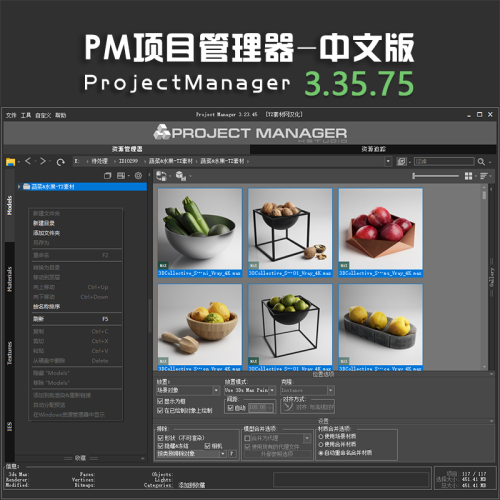Click the sort order icon
Screen dimensions: 500x500
tap(484, 176)
